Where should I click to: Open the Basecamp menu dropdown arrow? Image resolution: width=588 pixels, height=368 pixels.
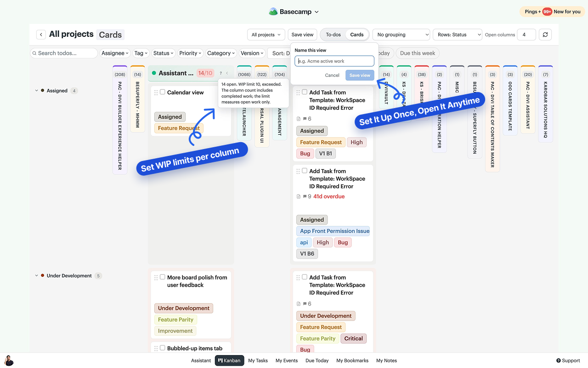(317, 12)
